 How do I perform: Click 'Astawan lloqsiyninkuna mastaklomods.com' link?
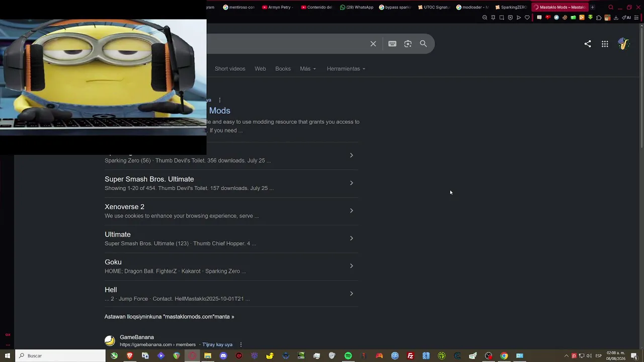(170, 317)
